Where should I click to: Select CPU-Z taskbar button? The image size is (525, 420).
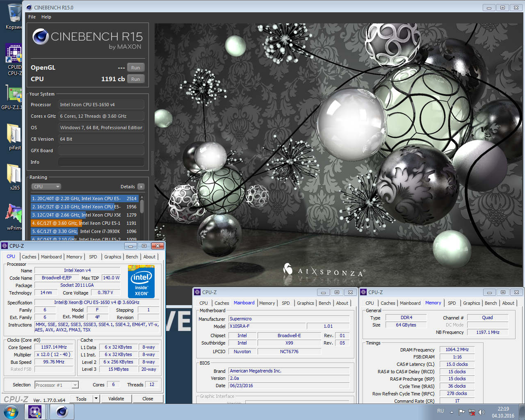35,412
